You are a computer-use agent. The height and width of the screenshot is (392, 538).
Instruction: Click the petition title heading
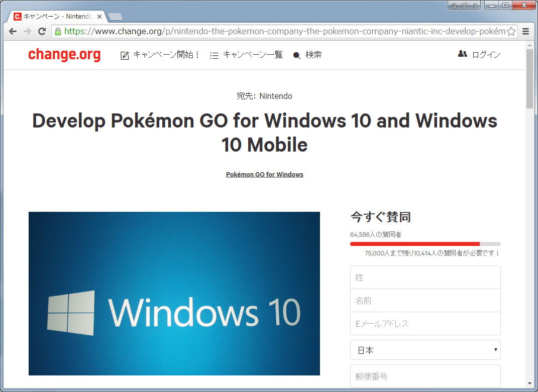pos(265,133)
